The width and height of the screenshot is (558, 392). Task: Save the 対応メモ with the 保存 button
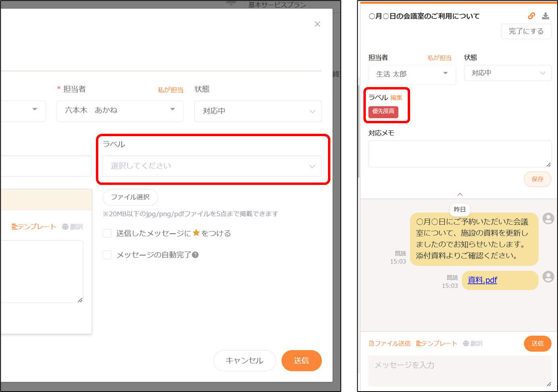[537, 179]
